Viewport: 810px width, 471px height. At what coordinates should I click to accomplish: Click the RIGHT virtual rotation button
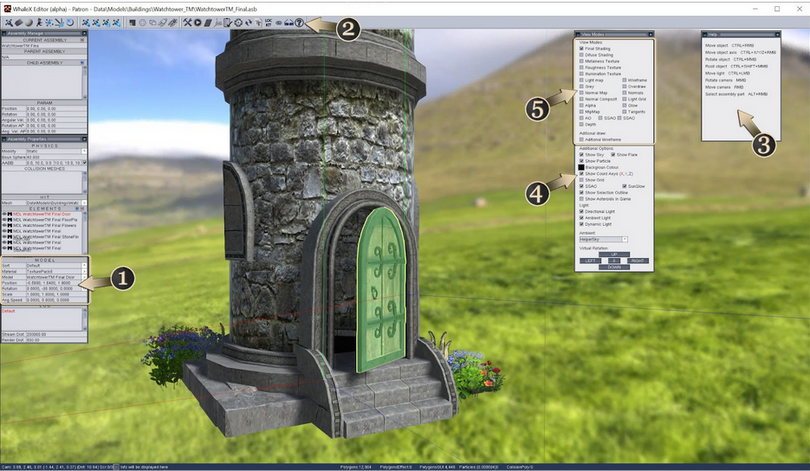pyautogui.click(x=637, y=261)
